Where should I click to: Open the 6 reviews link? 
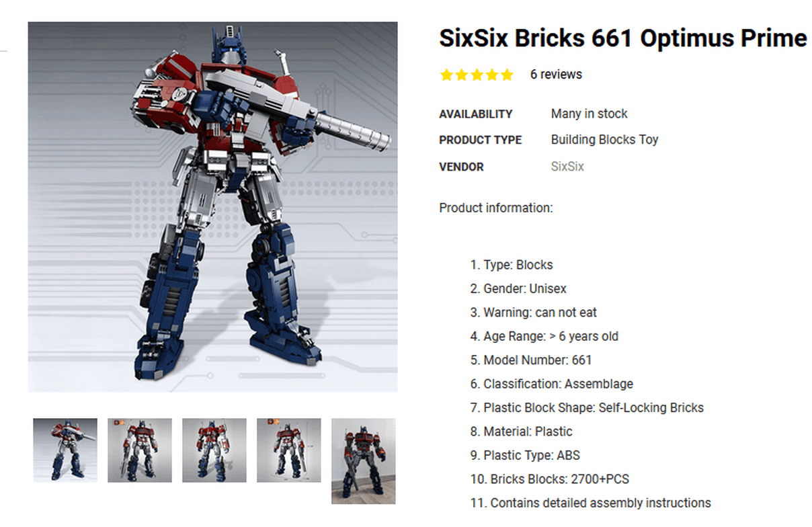(x=556, y=75)
